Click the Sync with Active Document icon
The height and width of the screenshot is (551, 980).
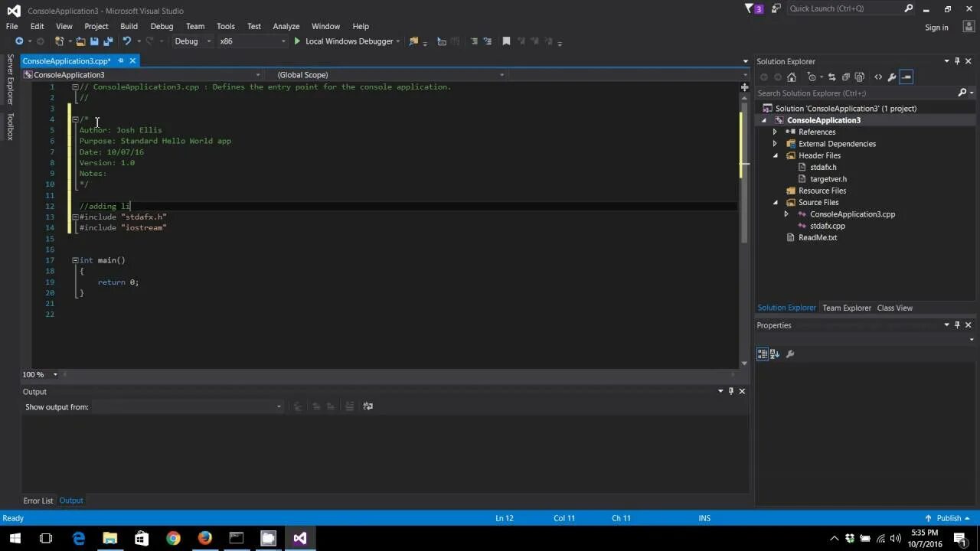click(832, 77)
